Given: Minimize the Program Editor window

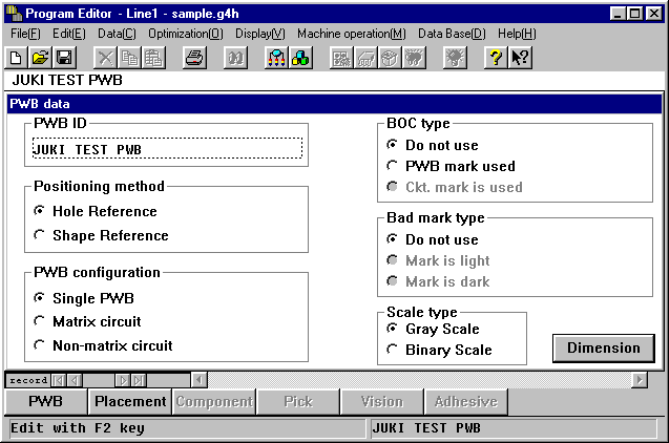Looking at the screenshot, I should coord(618,14).
